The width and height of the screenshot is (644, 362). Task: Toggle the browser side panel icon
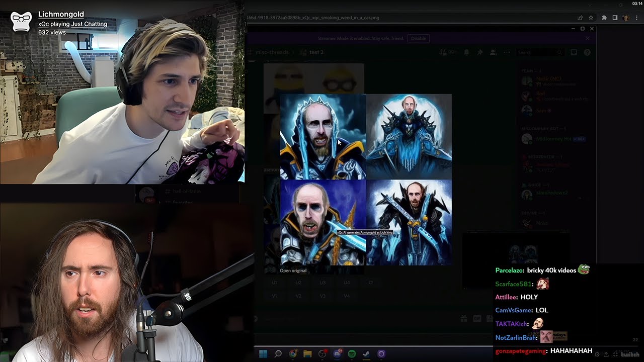(615, 18)
